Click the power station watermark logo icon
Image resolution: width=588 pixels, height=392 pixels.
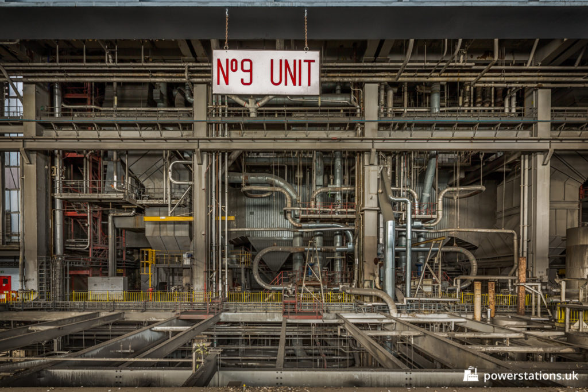coord(470,375)
